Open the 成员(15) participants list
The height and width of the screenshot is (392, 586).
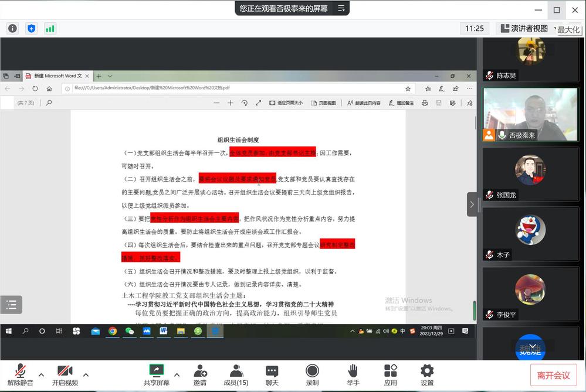tap(236, 375)
